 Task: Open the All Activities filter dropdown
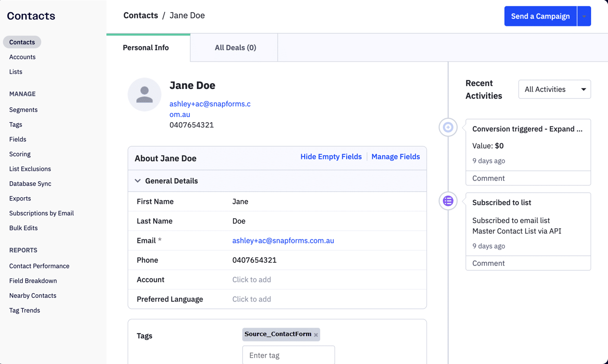coord(555,89)
